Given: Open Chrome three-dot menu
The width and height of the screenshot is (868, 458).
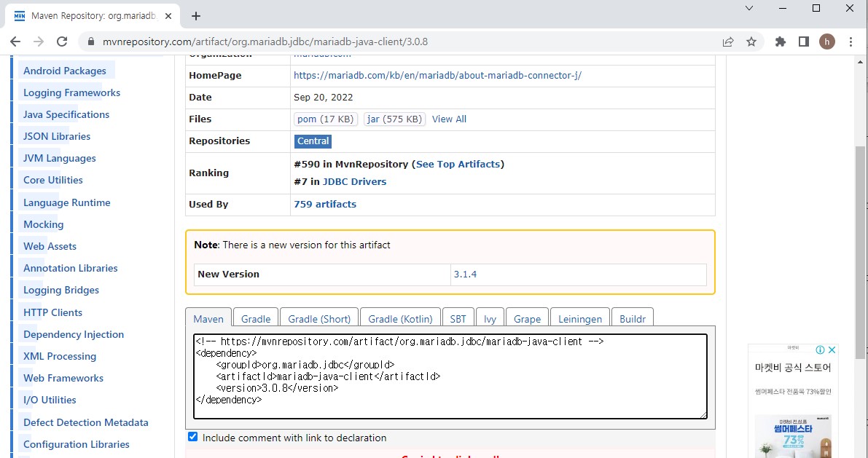Looking at the screenshot, I should pyautogui.click(x=851, y=42).
